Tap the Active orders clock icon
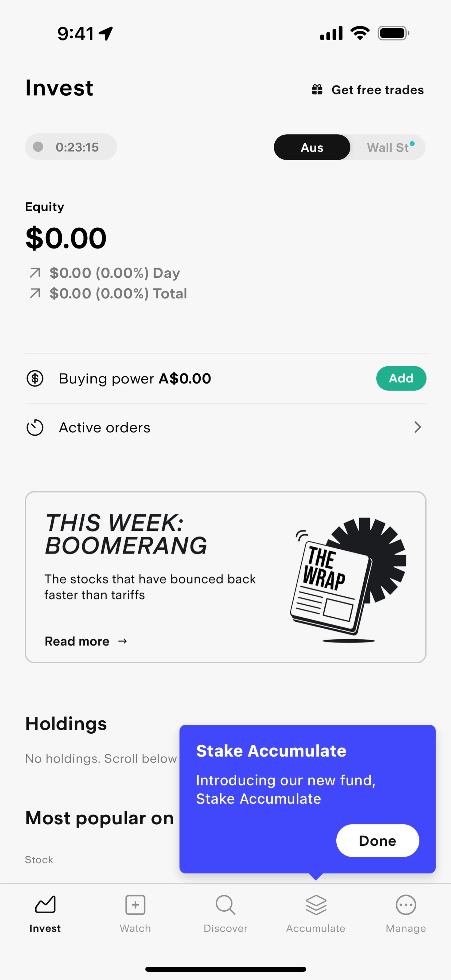Screen dimensions: 451x980 [35, 428]
